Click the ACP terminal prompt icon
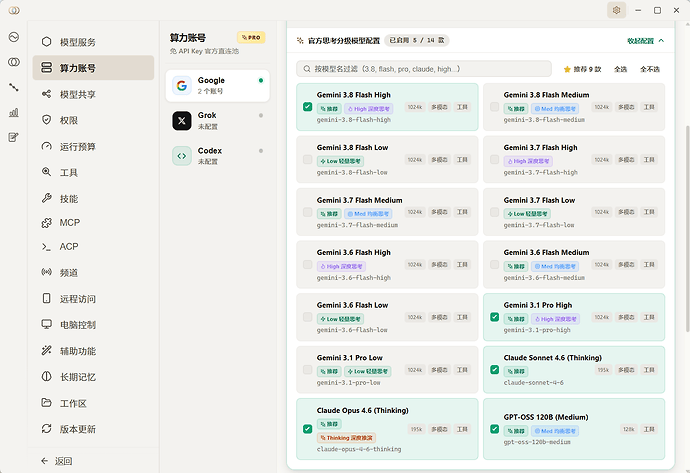 (x=46, y=247)
